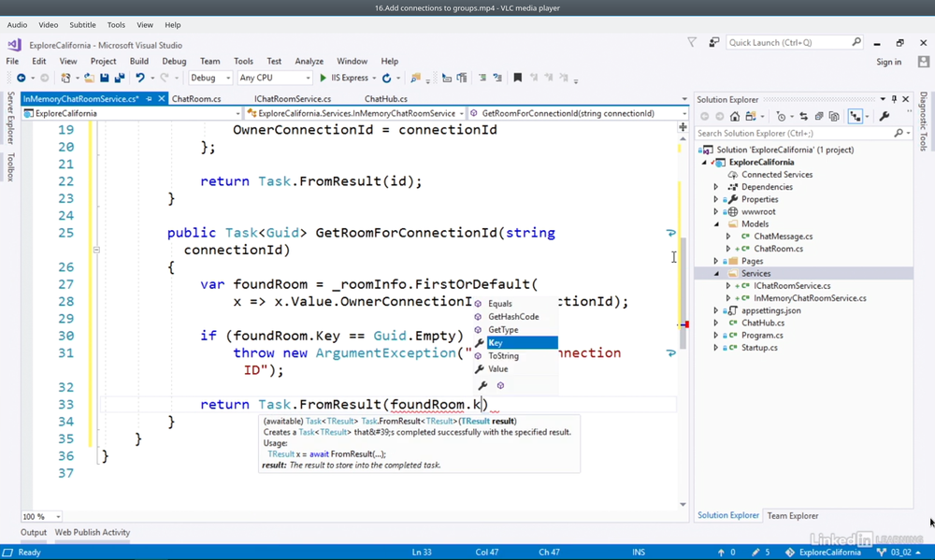Open the Audio menu in VLC media player
This screenshot has height=560, width=935.
tap(17, 25)
